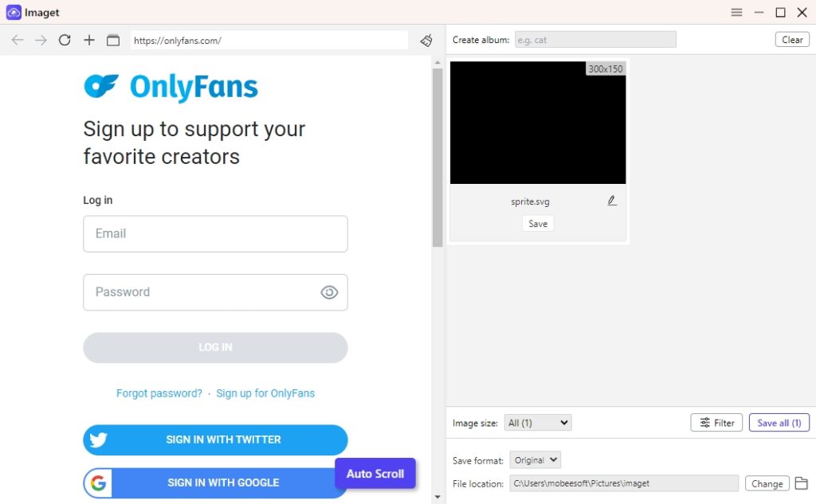
Task: Open the Sign up for OnlyFans link
Action: tap(265, 393)
